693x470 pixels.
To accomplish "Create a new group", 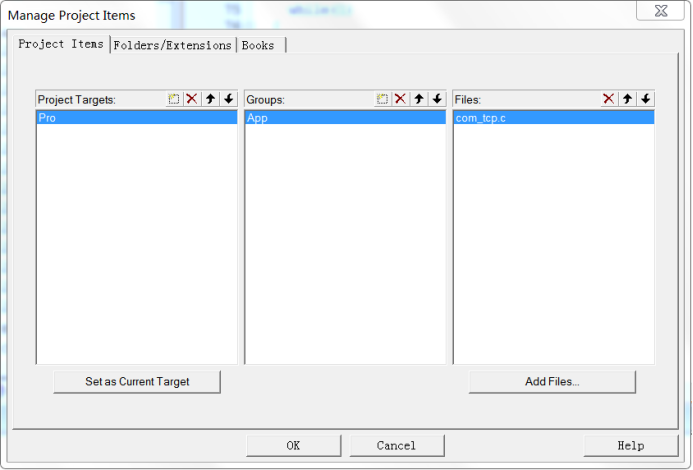I will click(382, 99).
